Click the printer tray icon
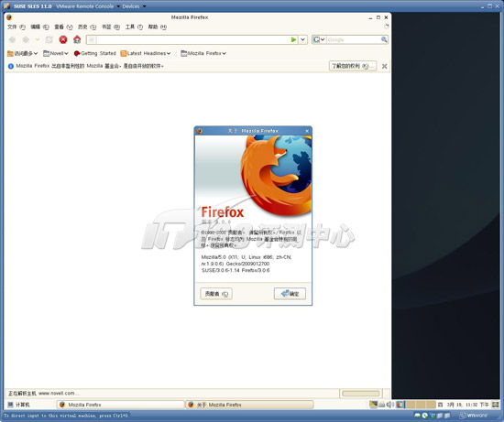This screenshot has width=504, height=422. pyautogui.click(x=382, y=405)
